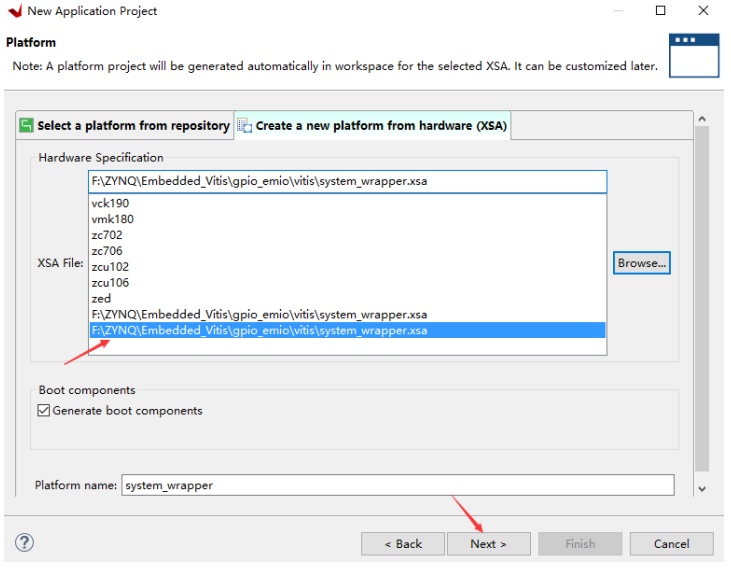Screen dimensions: 731x569
Task: Click the scroll down arrow on the right
Action: point(702,489)
